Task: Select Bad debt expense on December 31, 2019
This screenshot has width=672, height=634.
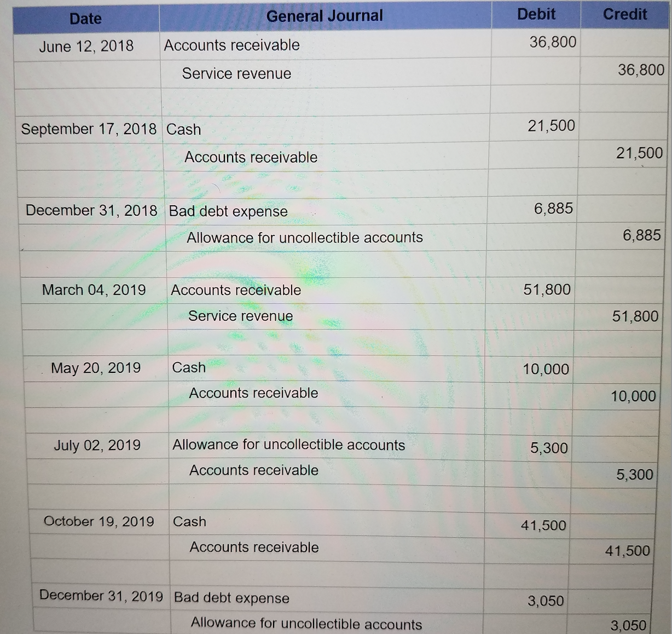Action: pyautogui.click(x=231, y=598)
